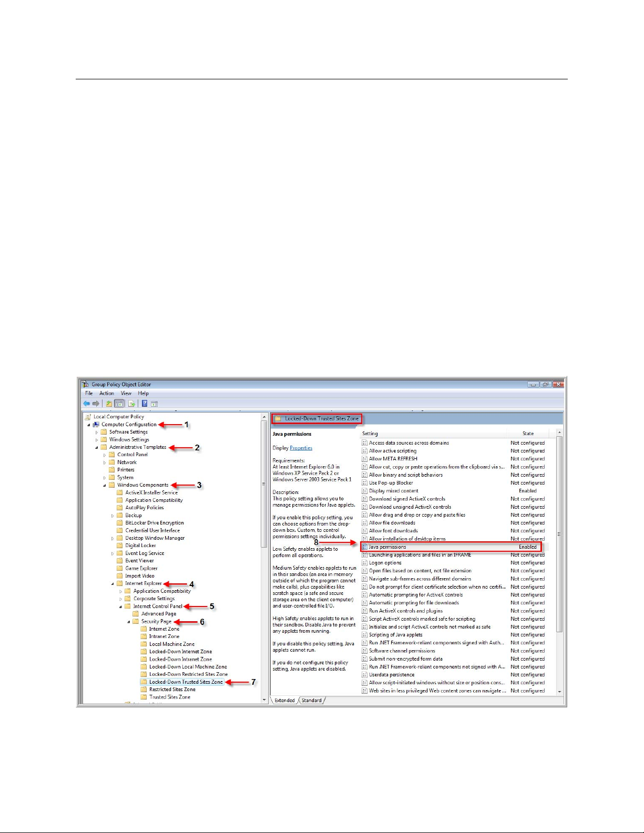Viewport: 644px width, 833px height.
Task: Select the Advanced Page folder
Action: 159,614
